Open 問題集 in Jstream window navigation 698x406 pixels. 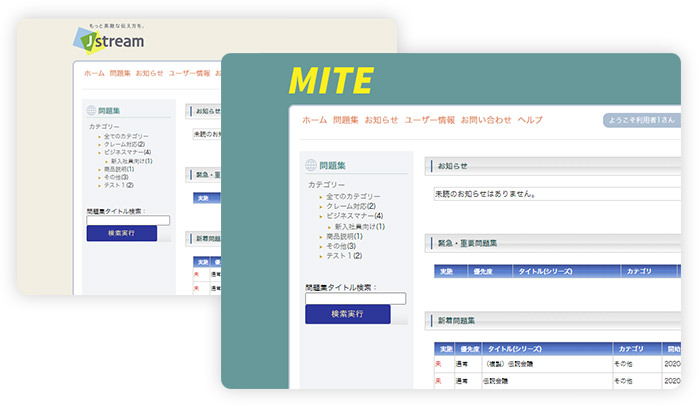pyautogui.click(x=120, y=73)
